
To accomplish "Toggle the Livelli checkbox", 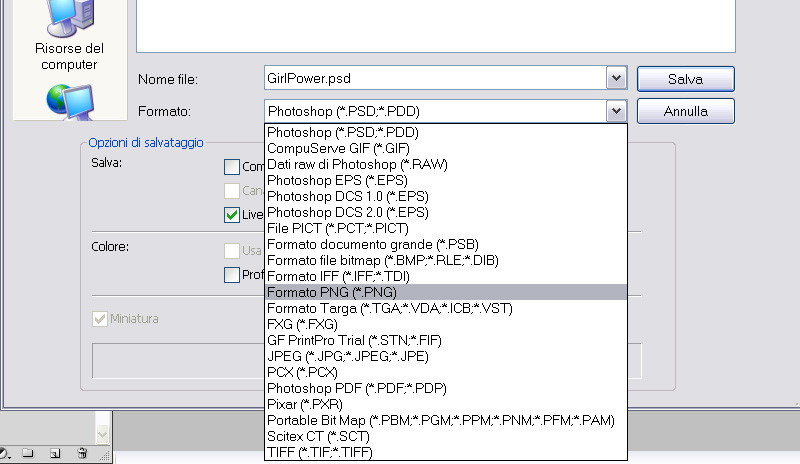I will click(232, 214).
